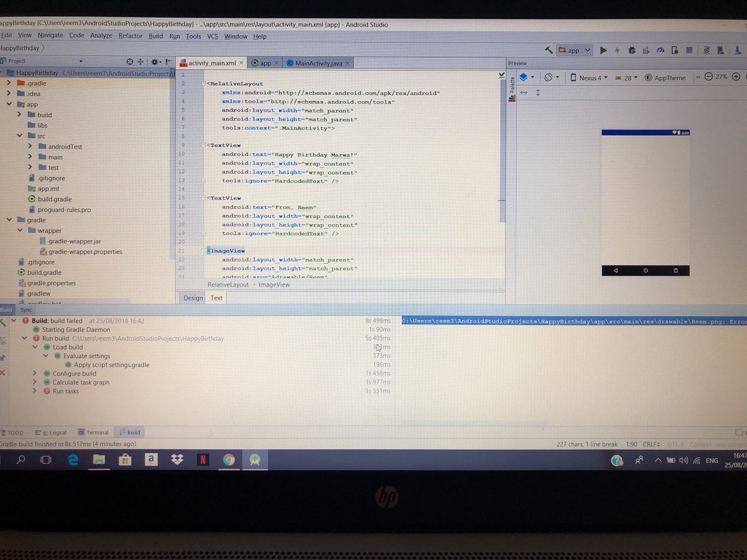Expand the androidTest folder
Image resolution: width=747 pixels, height=560 pixels.
tap(30, 146)
